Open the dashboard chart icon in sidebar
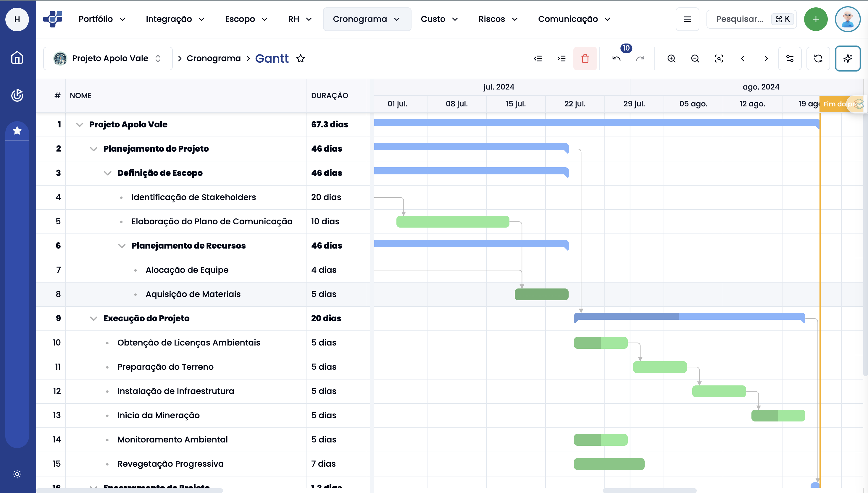Viewport: 868px width, 493px height. 17,95
